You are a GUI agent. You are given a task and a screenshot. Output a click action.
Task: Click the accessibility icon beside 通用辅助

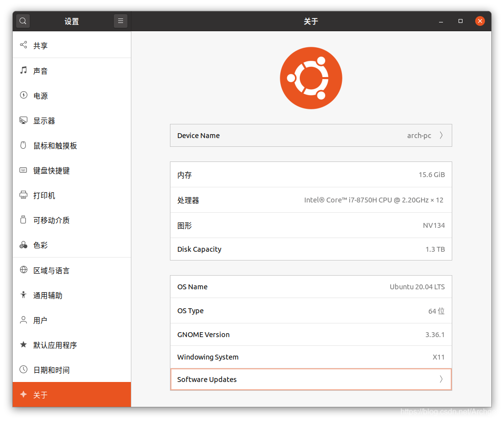click(x=23, y=295)
